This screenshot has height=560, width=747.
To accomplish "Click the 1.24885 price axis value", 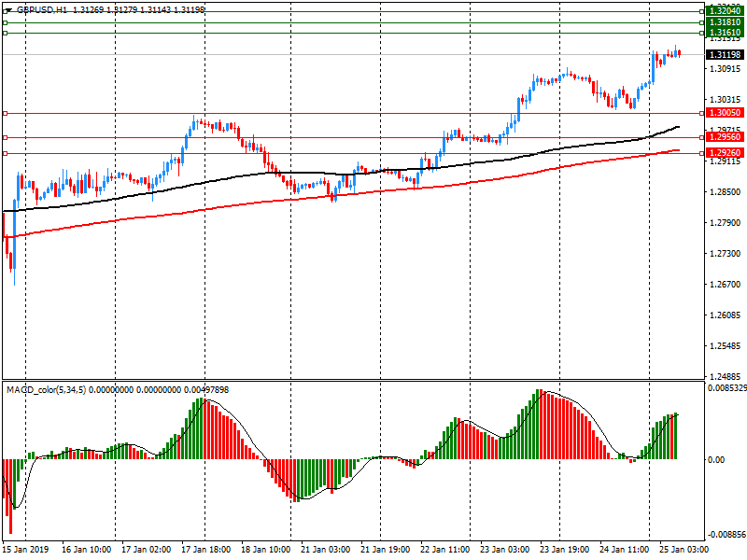I will 726,376.
